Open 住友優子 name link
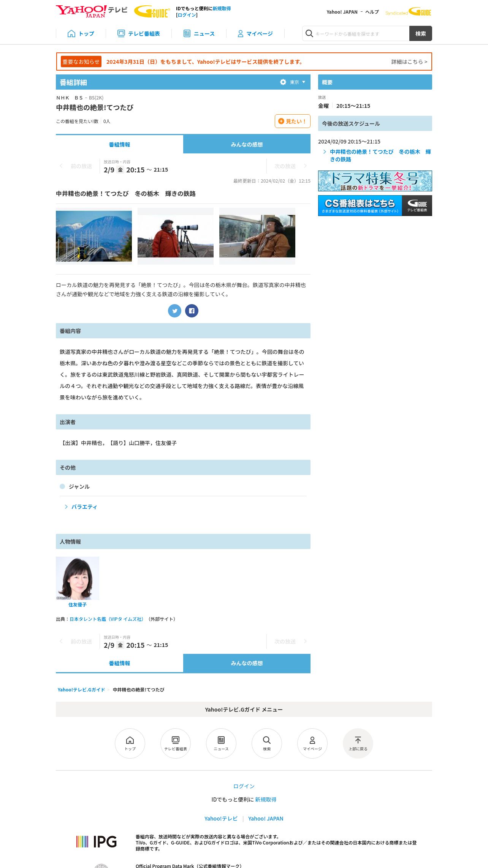 78,605
